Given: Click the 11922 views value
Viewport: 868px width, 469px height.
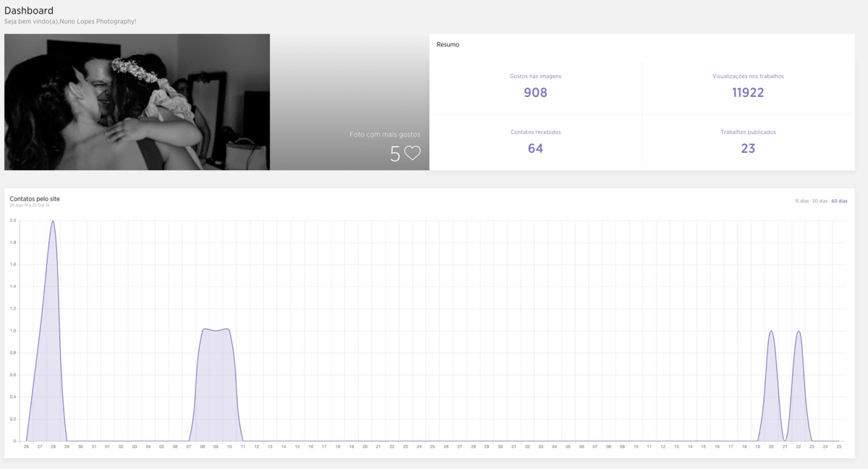Looking at the screenshot, I should coord(748,93).
